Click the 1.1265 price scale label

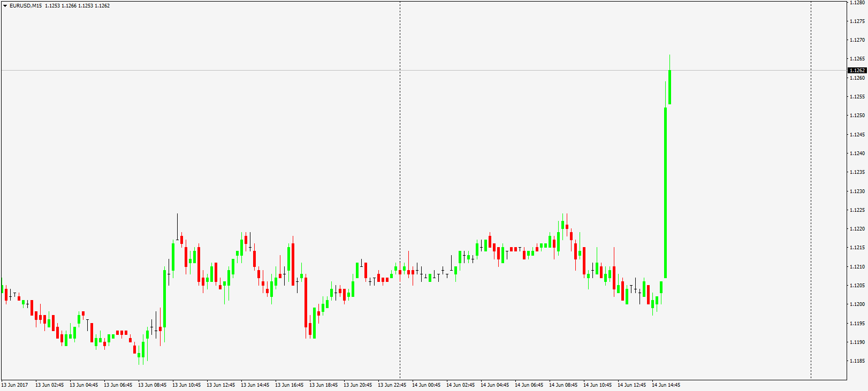[857, 59]
